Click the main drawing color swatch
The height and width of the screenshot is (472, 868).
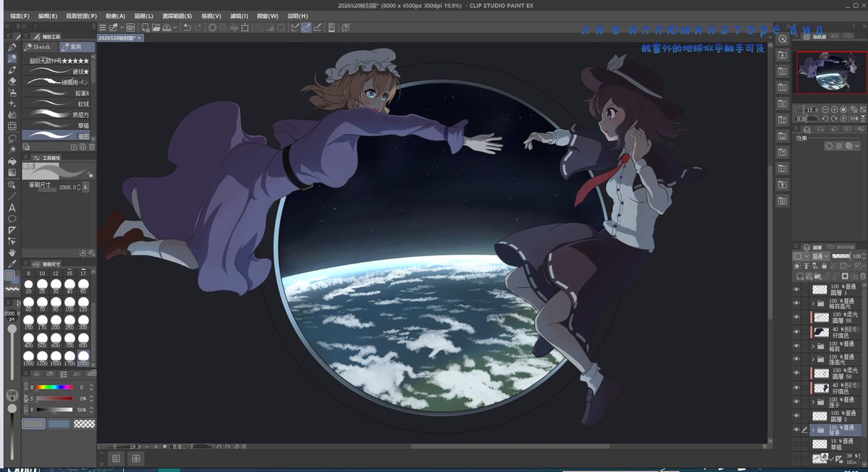(x=33, y=424)
